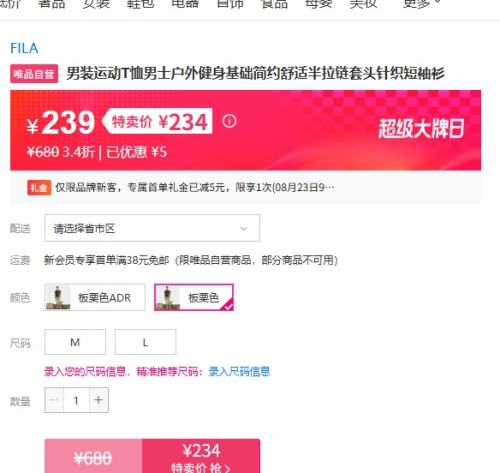Click the price info circle icon
Viewport: 500px width, 473px height.
[x=229, y=121]
